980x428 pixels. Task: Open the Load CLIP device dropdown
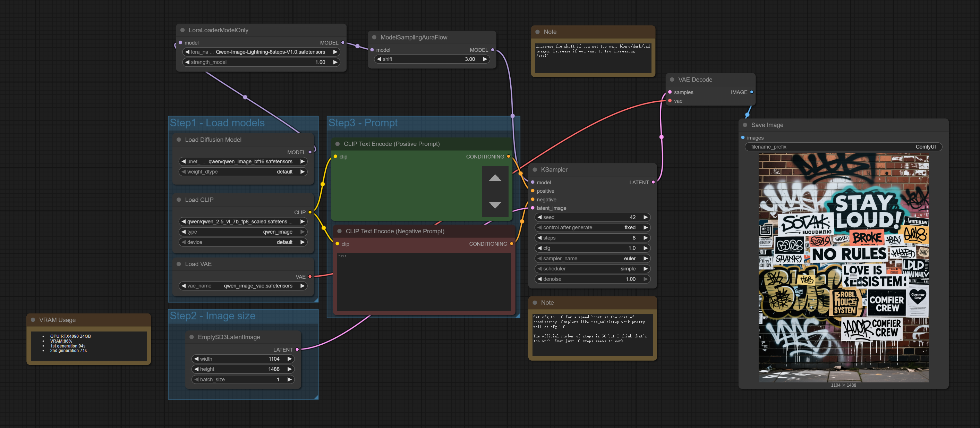coord(243,242)
